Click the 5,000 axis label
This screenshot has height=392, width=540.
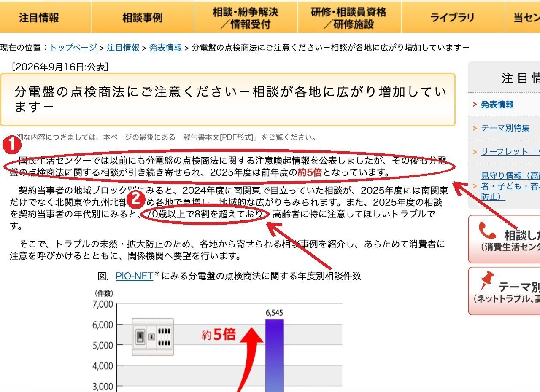103,345
